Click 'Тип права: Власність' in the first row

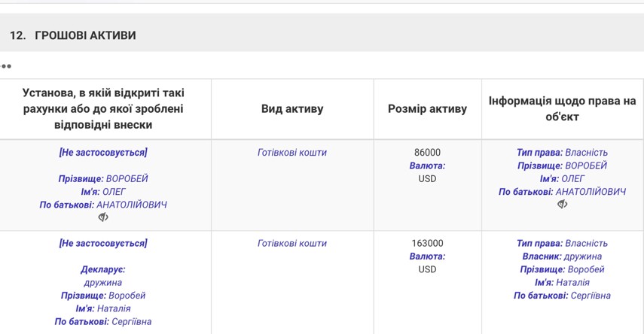point(562,153)
